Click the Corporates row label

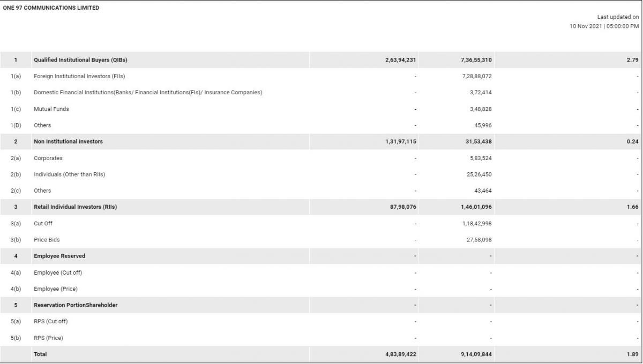[48, 158]
